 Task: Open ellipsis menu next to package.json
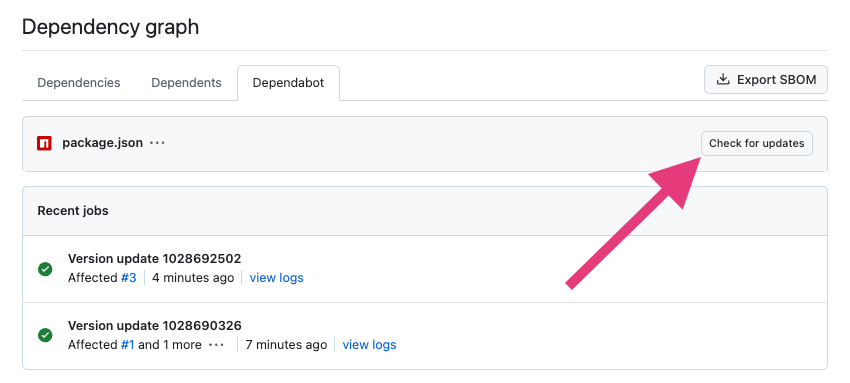click(x=157, y=143)
